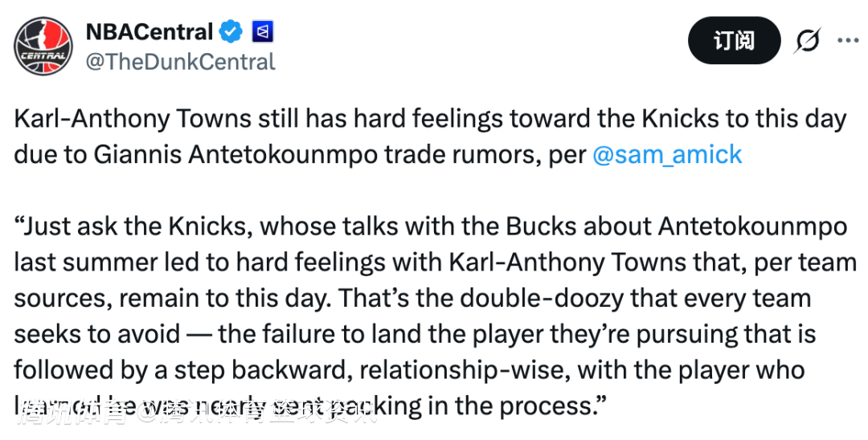Viewport: 868px width, 440px height.
Task: Click the NBACentral display name
Action: [149, 32]
